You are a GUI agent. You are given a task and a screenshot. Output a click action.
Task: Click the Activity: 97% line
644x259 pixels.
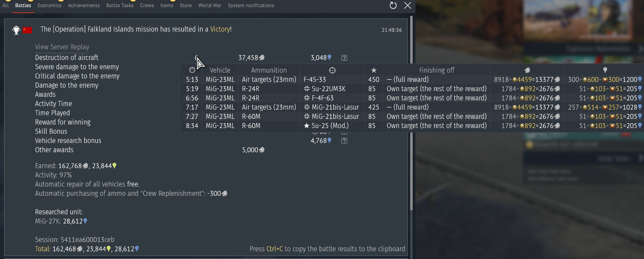point(53,175)
